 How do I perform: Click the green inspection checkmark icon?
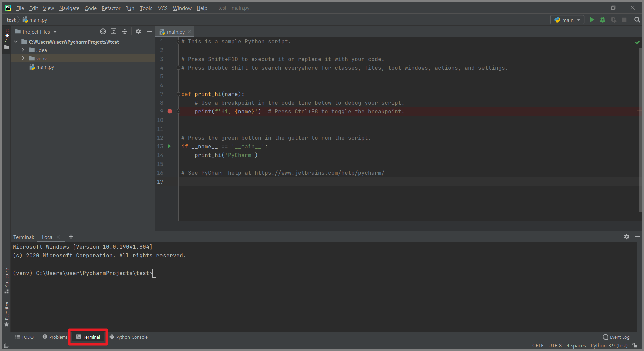pyautogui.click(x=637, y=42)
